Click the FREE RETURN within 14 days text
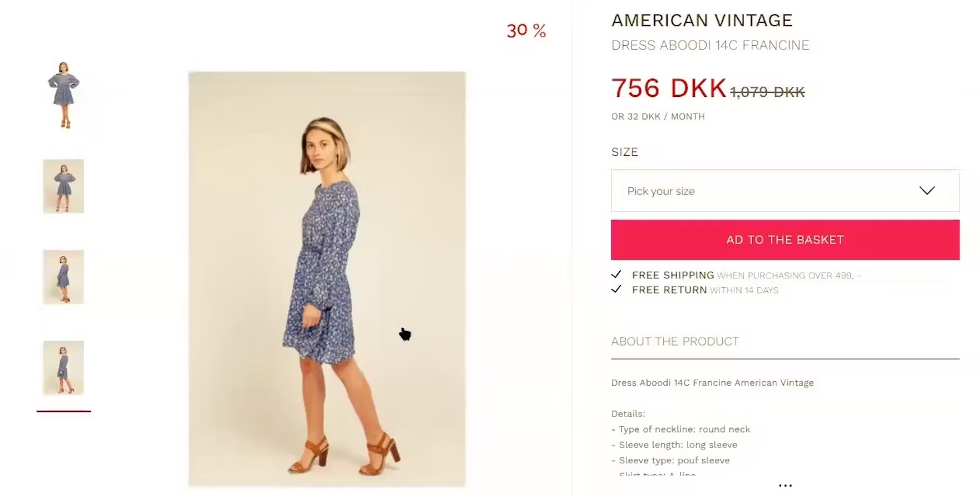980x496 pixels. 705,290
